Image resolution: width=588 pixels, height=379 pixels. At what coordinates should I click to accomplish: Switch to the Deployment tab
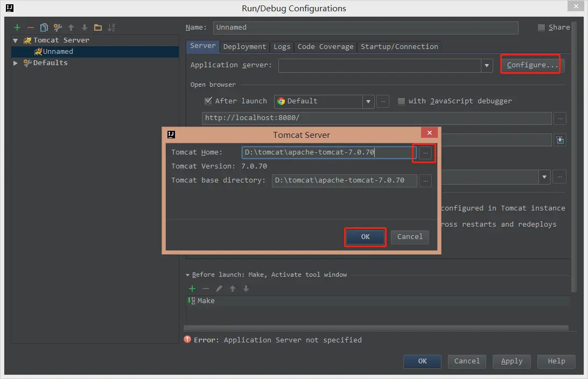(244, 46)
